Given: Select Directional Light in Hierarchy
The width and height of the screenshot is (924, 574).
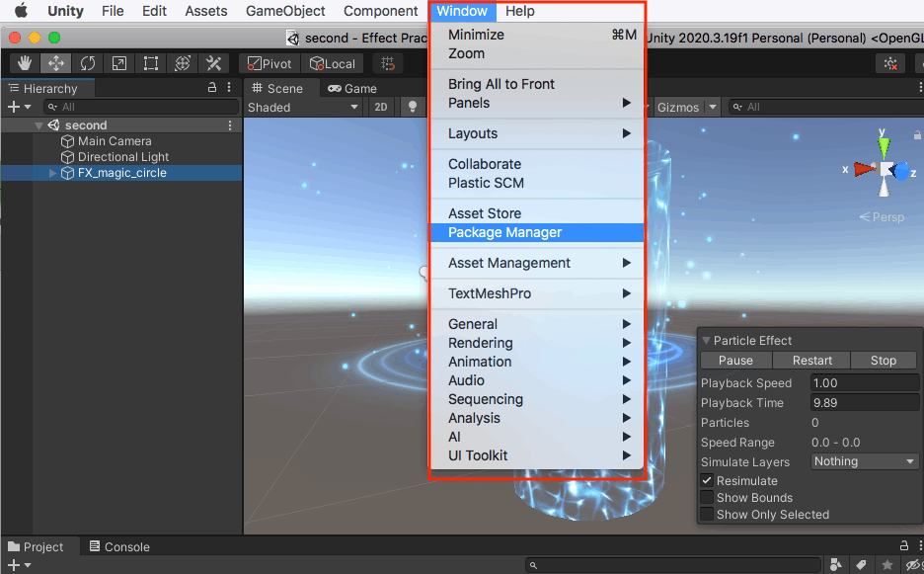Looking at the screenshot, I should tap(121, 157).
